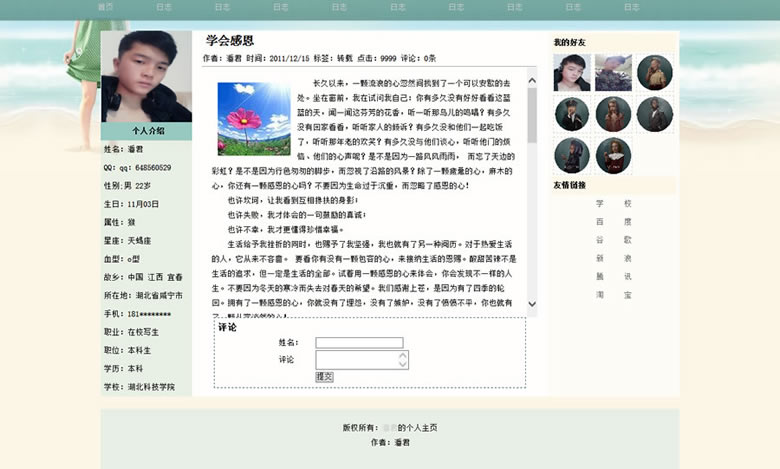
Task: Open the 腾讯 link in 友情链接
Action: point(613,276)
